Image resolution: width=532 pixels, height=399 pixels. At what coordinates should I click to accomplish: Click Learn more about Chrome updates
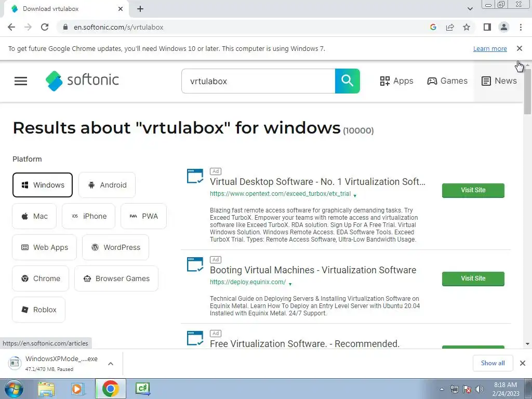click(x=490, y=48)
